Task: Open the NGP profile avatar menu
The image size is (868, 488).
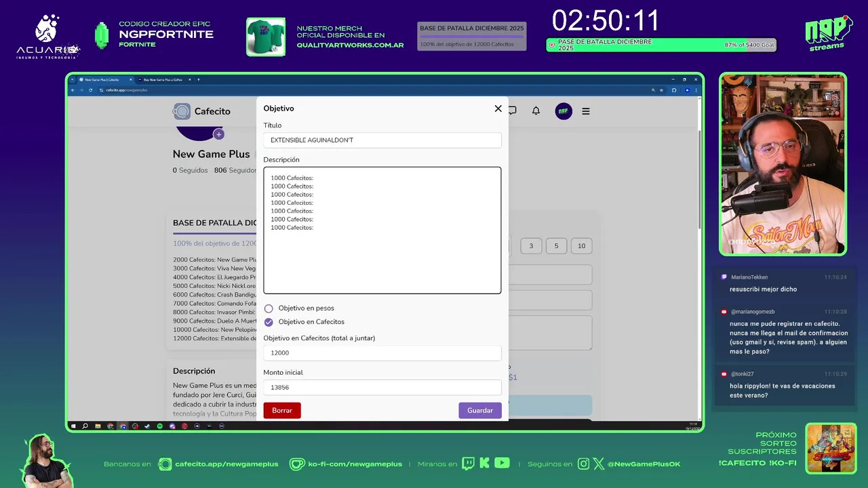Action: [x=564, y=111]
